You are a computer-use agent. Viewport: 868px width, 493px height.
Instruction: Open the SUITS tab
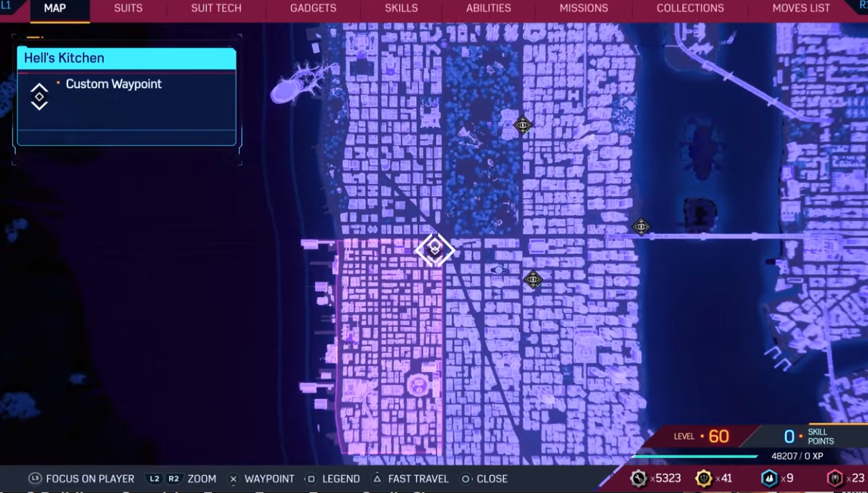click(128, 9)
